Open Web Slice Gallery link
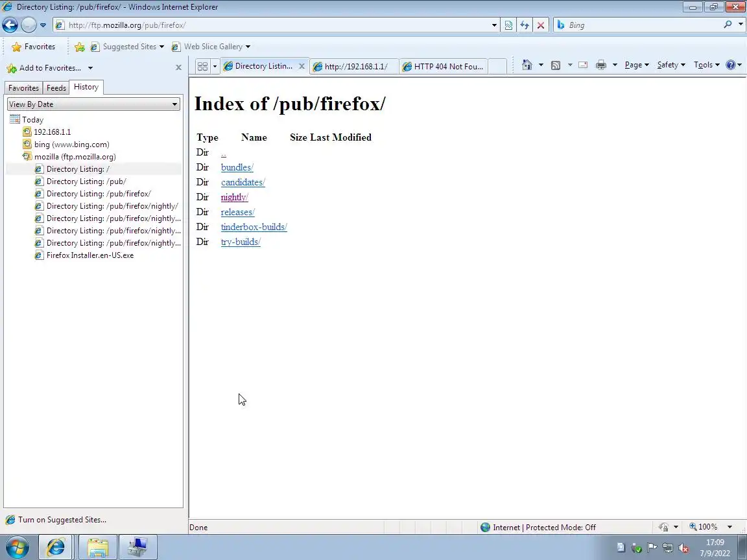Image resolution: width=747 pixels, height=560 pixels. click(x=211, y=47)
